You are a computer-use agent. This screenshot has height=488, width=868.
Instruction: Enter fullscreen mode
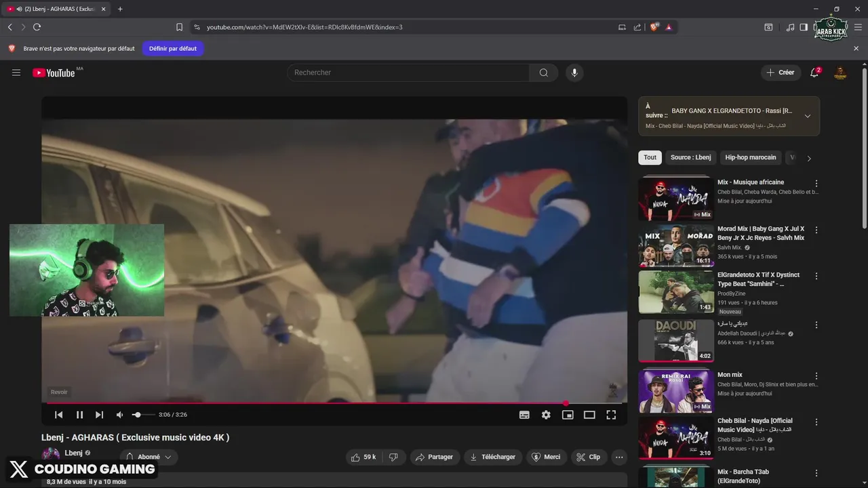(611, 415)
